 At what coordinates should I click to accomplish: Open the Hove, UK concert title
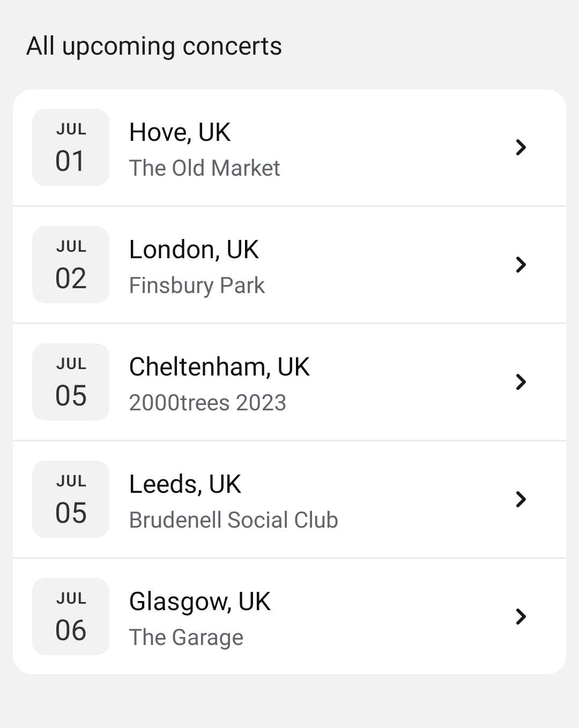pos(180,132)
